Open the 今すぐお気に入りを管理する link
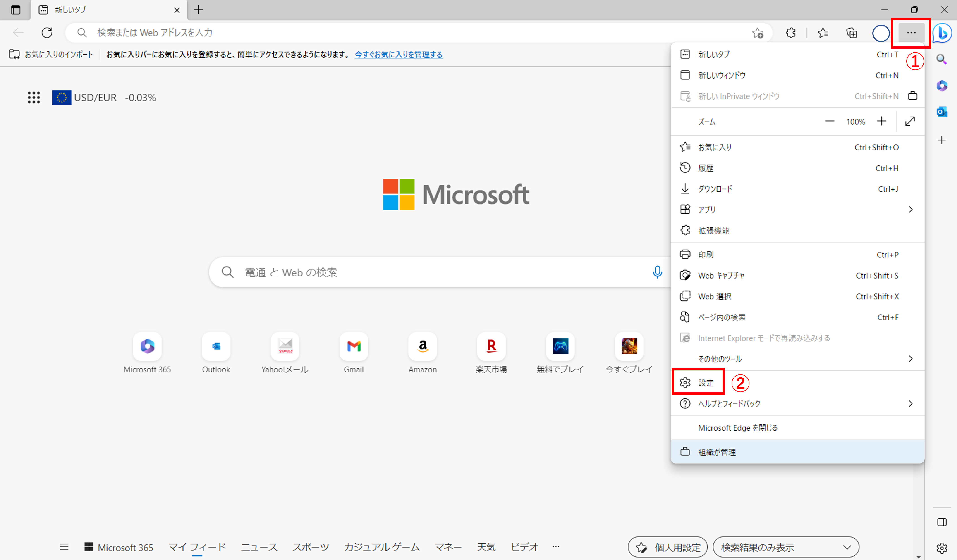 (398, 55)
